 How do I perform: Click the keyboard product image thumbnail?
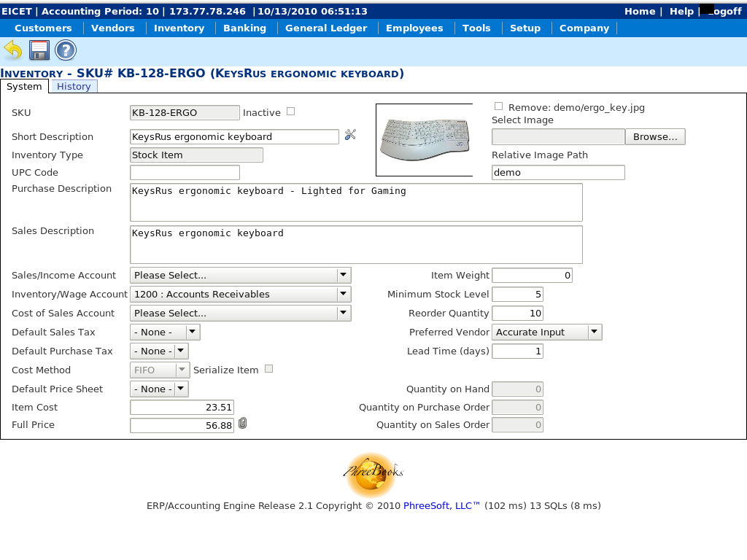coord(425,140)
